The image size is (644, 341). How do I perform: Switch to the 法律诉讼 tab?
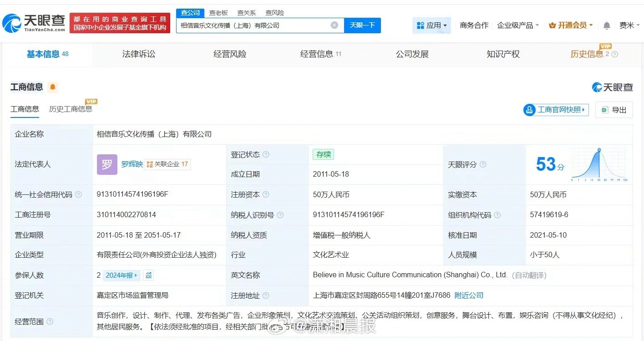point(139,54)
